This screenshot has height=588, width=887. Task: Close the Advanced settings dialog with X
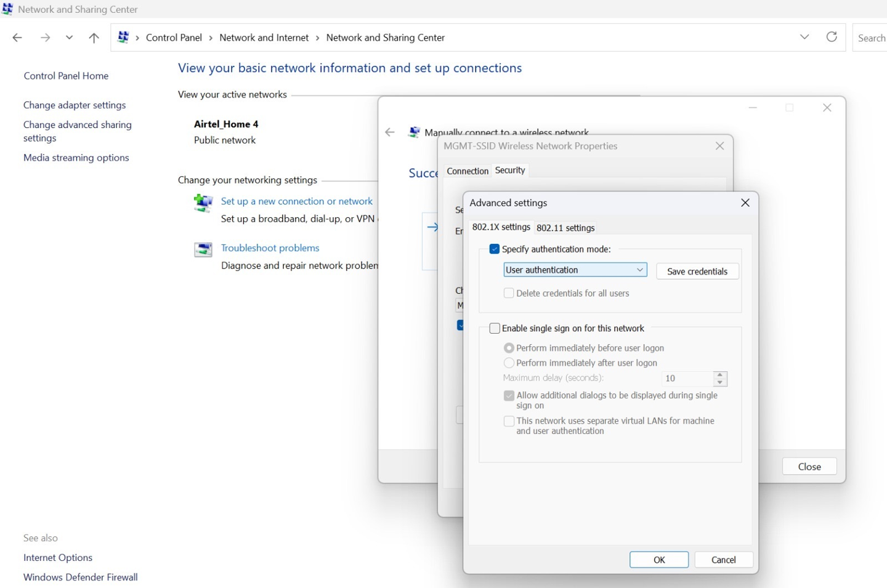pos(745,203)
